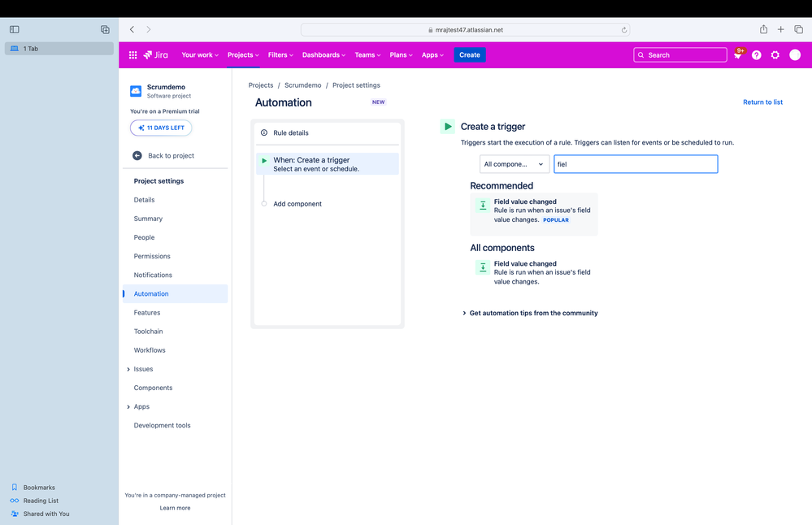
Task: Expand the Teams menu
Action: tap(367, 55)
